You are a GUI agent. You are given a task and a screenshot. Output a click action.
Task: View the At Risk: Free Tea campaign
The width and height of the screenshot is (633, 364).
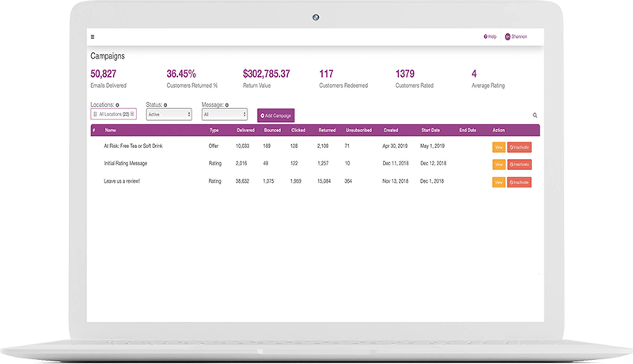(498, 146)
